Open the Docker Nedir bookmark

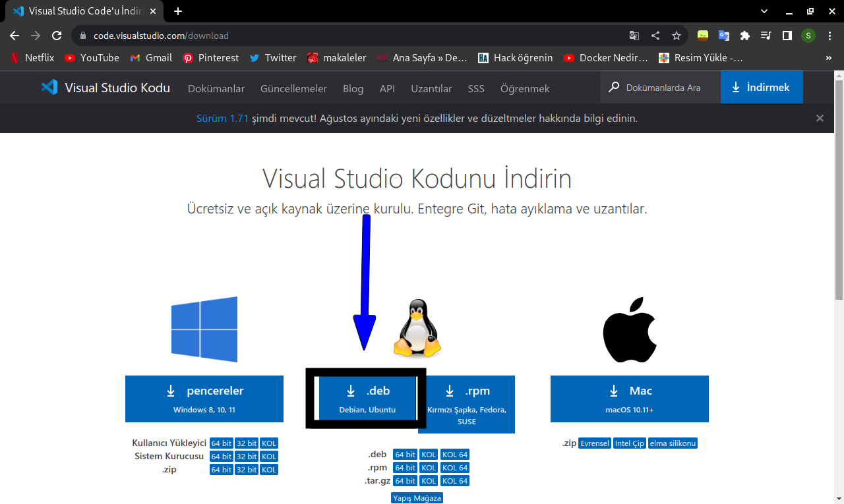click(x=606, y=58)
